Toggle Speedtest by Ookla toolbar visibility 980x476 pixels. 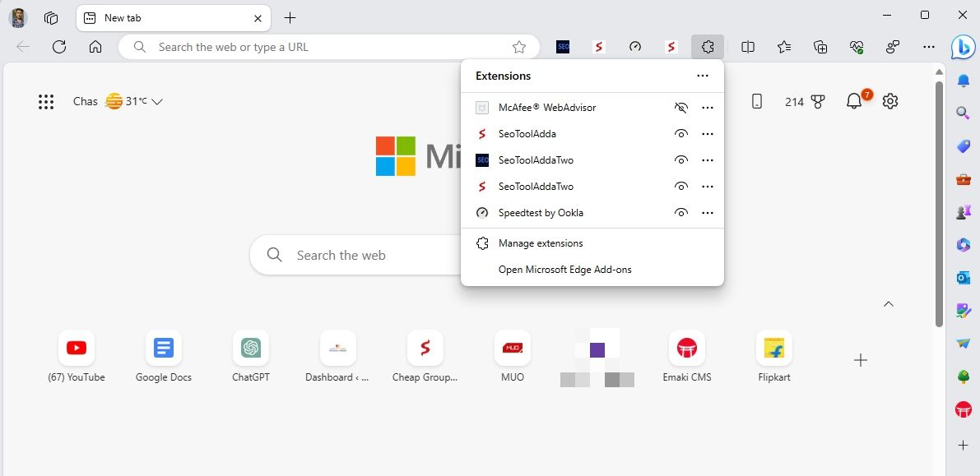681,212
